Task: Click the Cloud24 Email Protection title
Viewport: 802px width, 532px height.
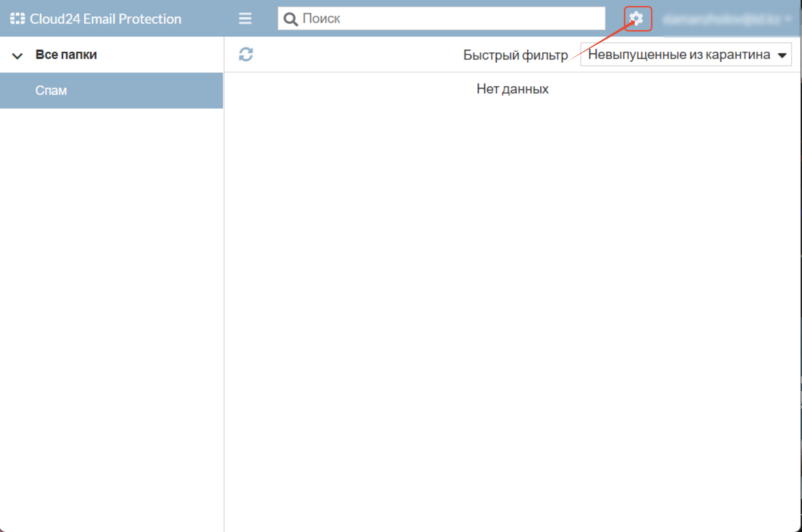Action: [x=105, y=19]
